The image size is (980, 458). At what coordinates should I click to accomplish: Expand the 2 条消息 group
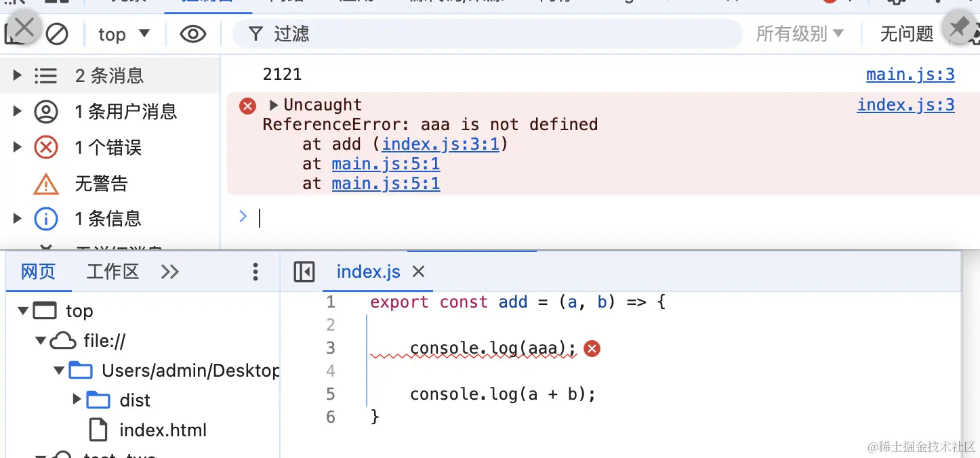pos(18,75)
